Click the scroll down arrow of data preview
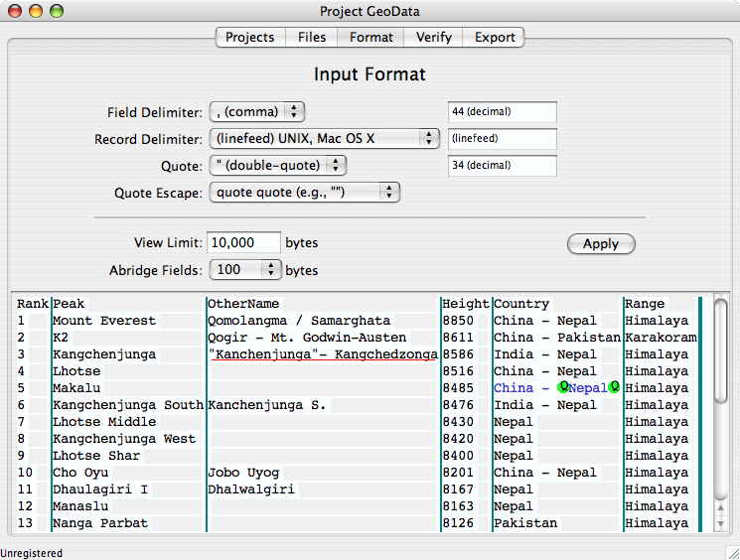Image resolution: width=740 pixels, height=560 pixels. (x=720, y=523)
